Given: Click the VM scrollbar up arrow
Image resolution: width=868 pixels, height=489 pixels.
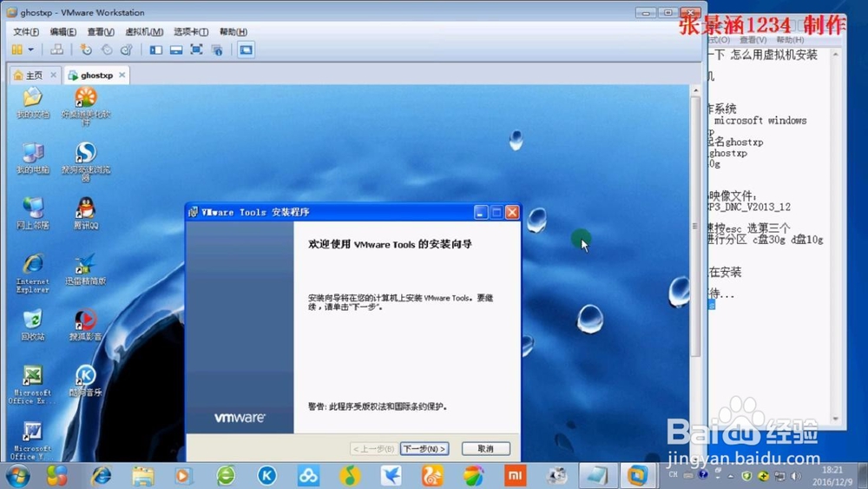Looking at the screenshot, I should [695, 90].
